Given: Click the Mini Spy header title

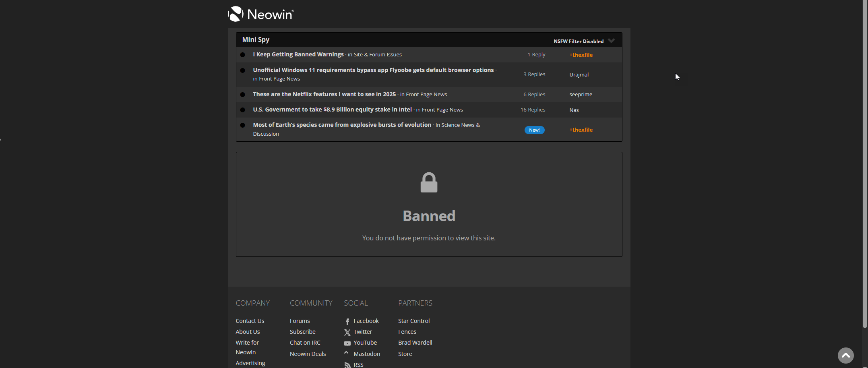Looking at the screenshot, I should pos(256,39).
